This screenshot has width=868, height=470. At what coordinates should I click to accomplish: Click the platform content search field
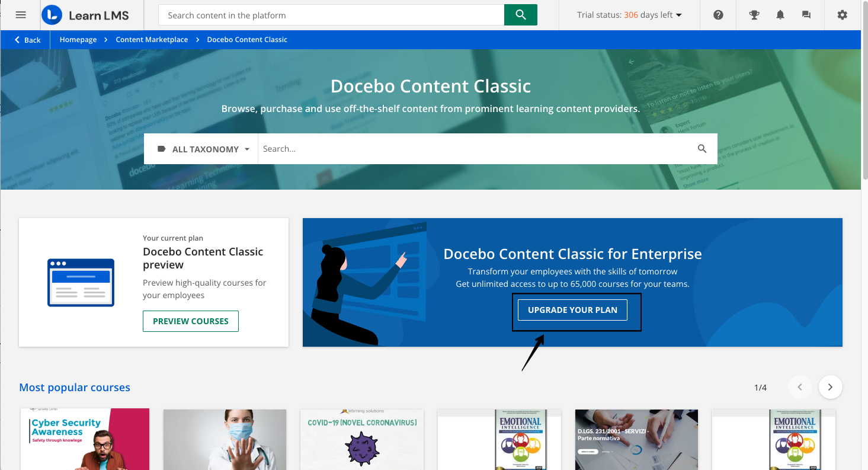(x=331, y=14)
